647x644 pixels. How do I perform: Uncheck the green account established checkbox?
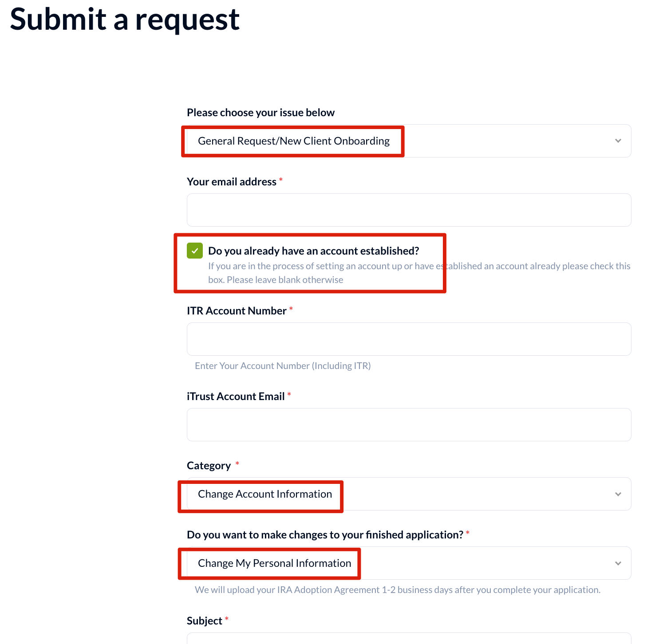click(195, 251)
